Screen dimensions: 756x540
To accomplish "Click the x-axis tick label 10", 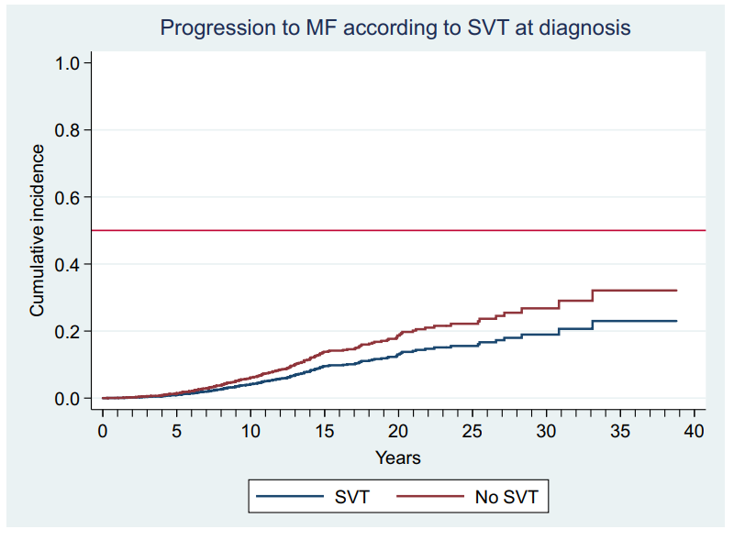I will point(250,432).
